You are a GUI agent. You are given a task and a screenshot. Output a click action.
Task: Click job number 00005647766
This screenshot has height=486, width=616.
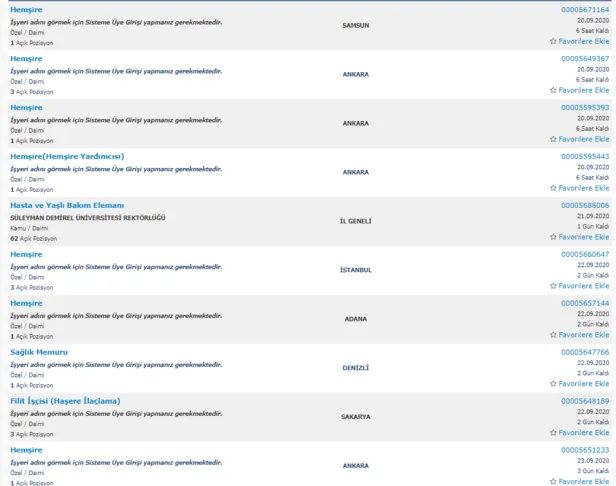584,352
